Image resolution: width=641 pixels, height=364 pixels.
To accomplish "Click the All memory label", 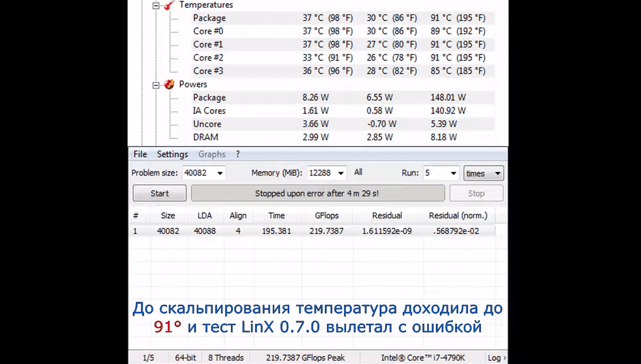I will pos(358,172).
